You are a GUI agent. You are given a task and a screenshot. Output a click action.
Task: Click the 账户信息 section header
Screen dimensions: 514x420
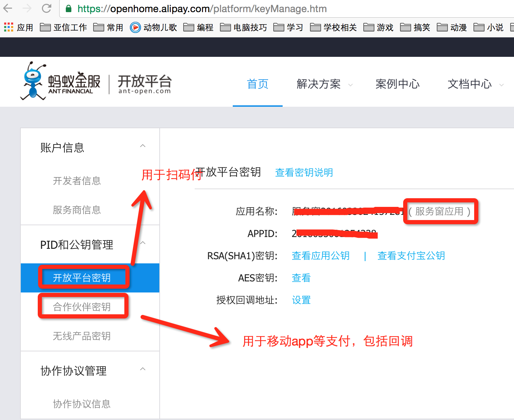pos(62,148)
